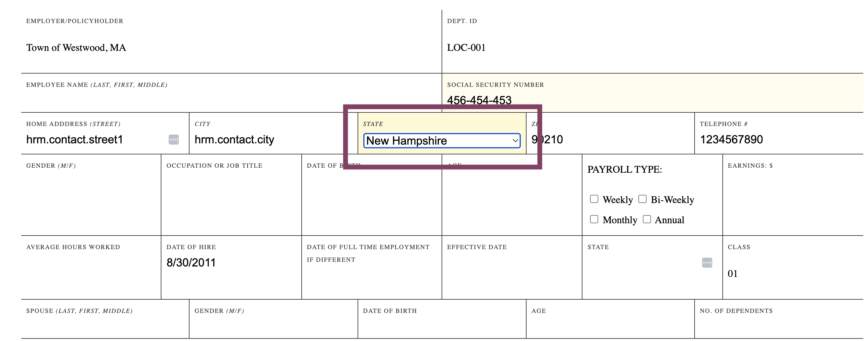Click the chevron arrow of State select
The width and height of the screenshot is (868, 341).
515,141
